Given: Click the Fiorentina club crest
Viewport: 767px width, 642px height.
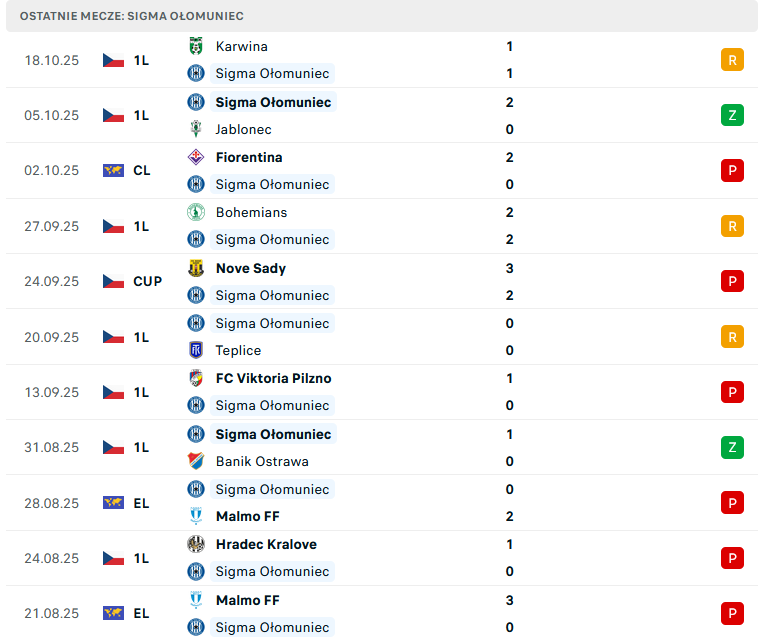Looking at the screenshot, I should [196, 157].
